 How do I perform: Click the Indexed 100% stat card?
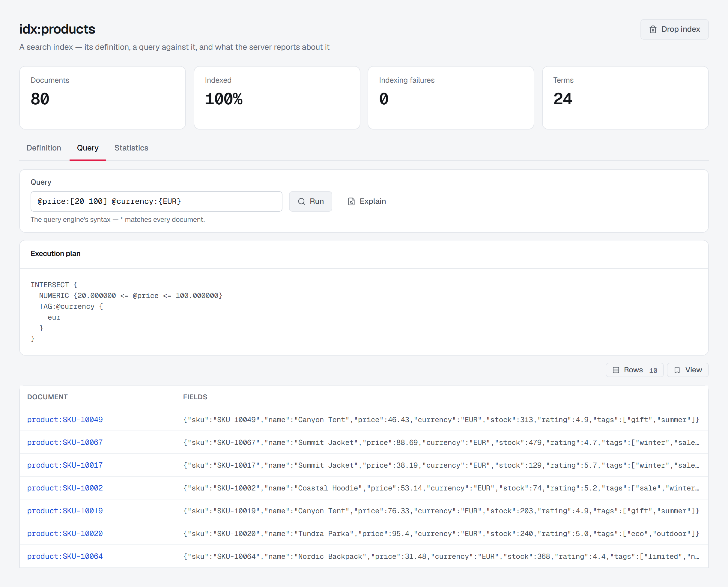(277, 98)
